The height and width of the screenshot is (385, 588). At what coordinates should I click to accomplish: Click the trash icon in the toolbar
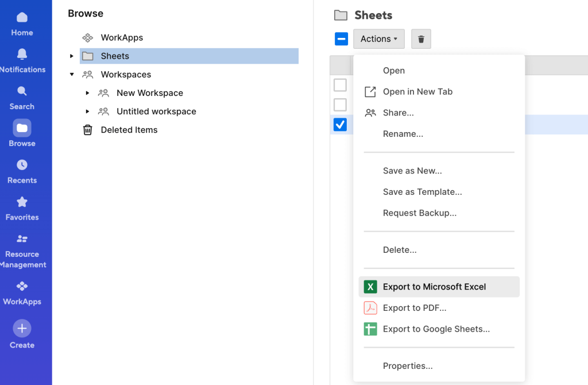(x=421, y=38)
